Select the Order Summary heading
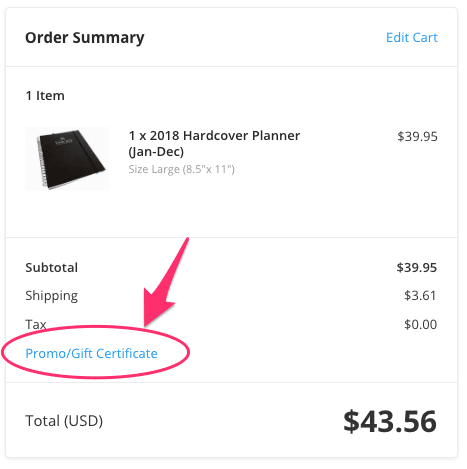Screen dimensions: 467x469 point(85,38)
